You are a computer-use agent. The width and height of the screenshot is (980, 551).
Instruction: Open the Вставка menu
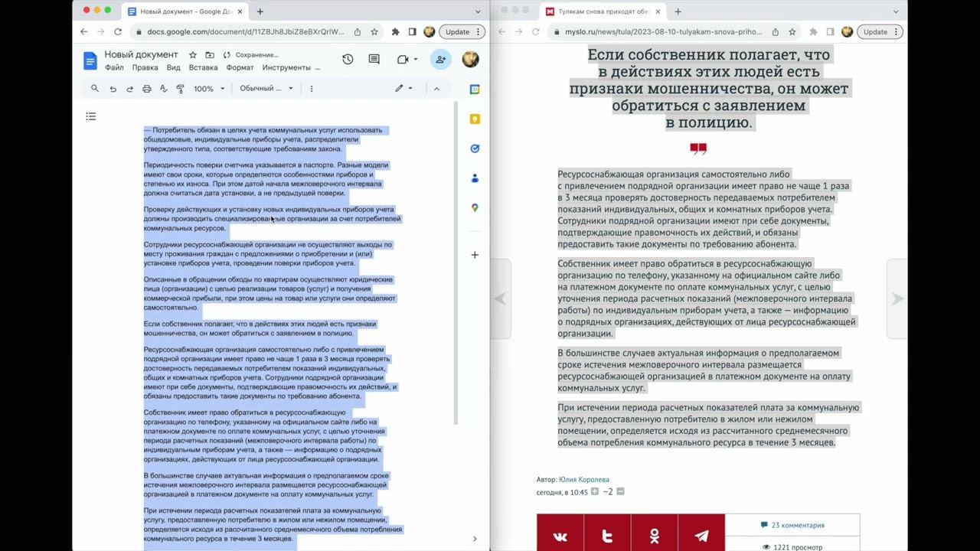tap(203, 67)
